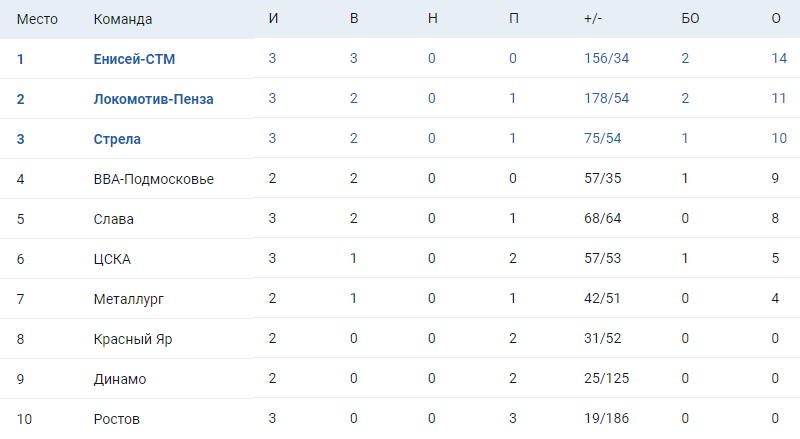Click the Динамо team name

coord(120,379)
